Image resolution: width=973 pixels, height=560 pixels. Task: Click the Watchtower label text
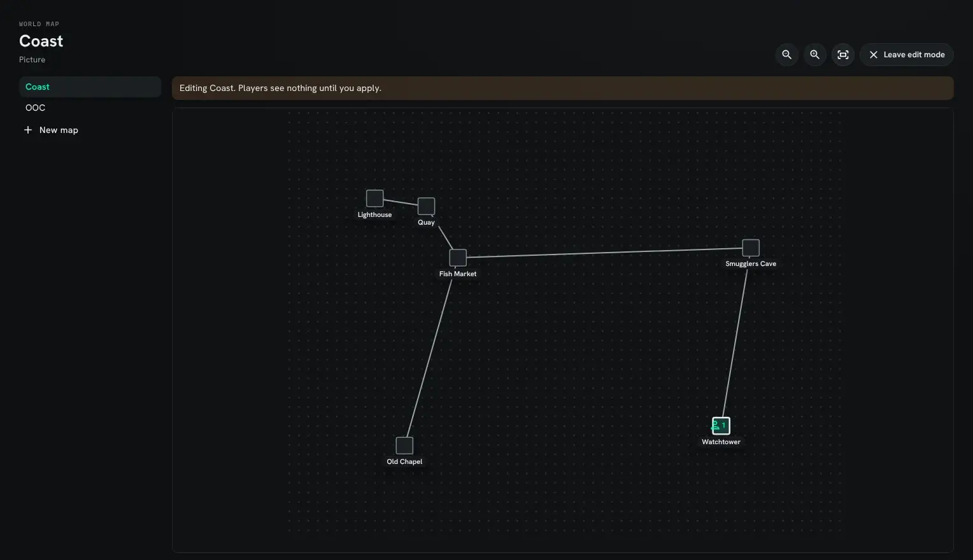[721, 442]
